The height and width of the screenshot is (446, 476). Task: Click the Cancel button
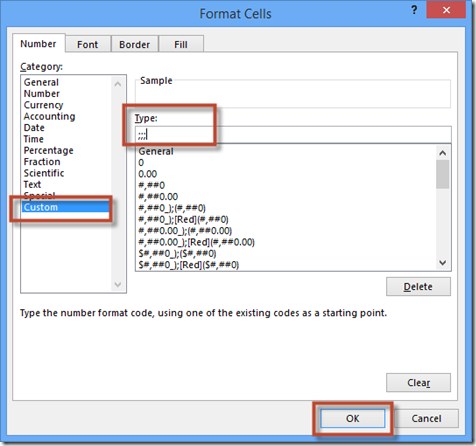point(426,418)
